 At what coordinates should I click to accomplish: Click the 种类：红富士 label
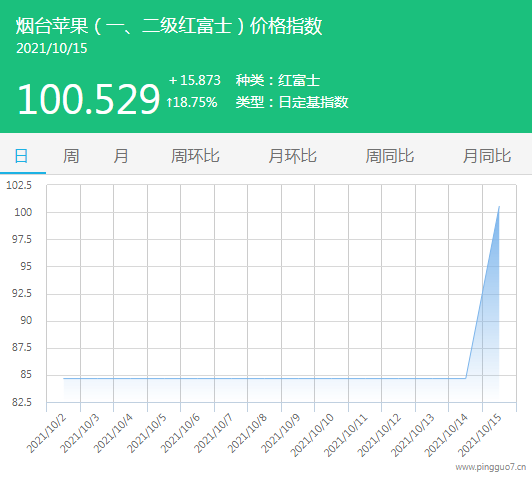(x=278, y=81)
